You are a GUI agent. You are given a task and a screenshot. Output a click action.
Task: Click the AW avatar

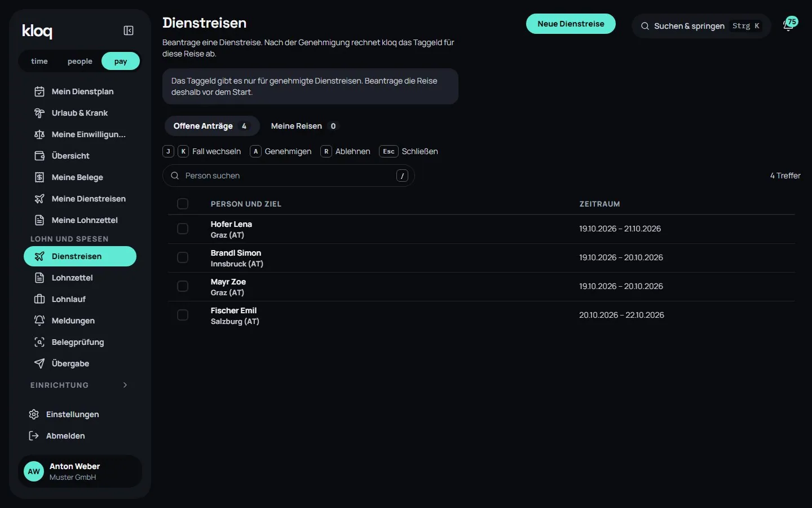pos(34,471)
